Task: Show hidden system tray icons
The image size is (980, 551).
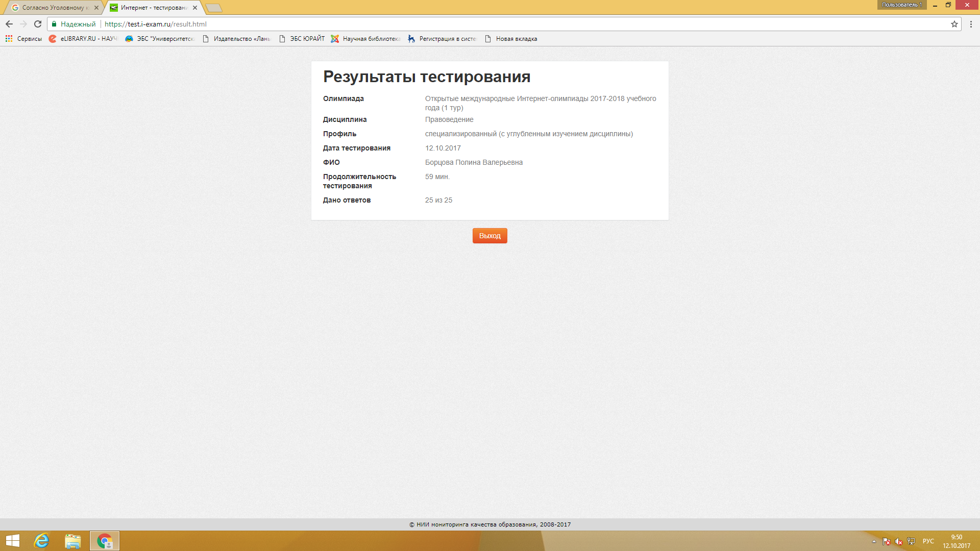Action: click(874, 541)
